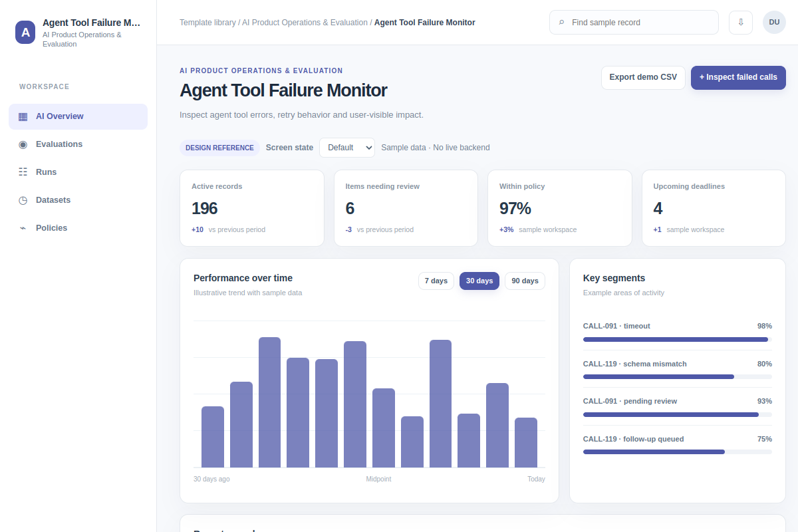Open the Items needing review card
The width and height of the screenshot is (798, 532).
[x=406, y=208]
